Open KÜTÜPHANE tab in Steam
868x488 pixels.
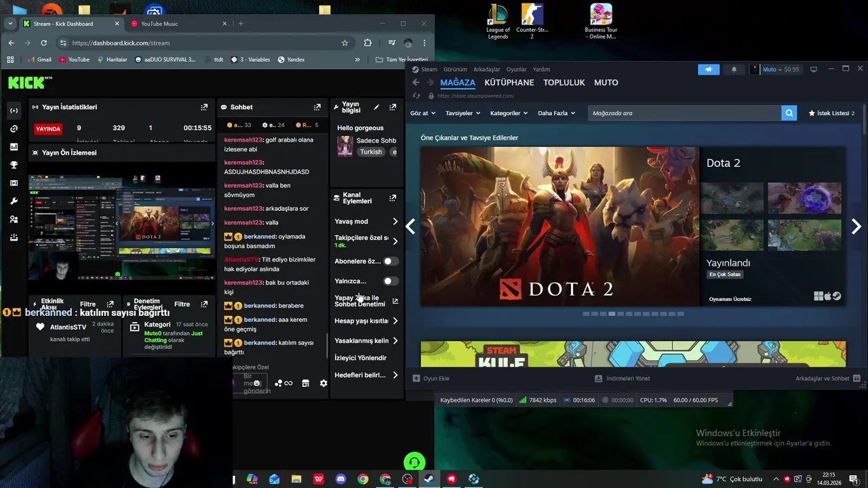pos(509,83)
